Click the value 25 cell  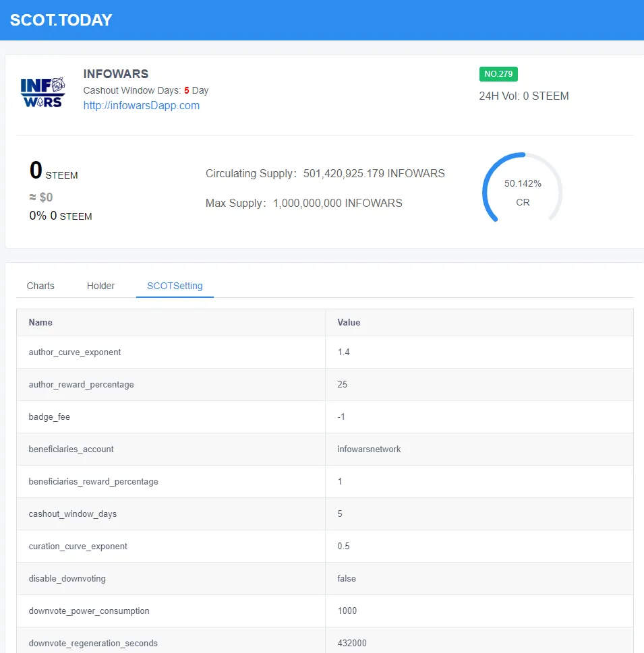tap(342, 384)
